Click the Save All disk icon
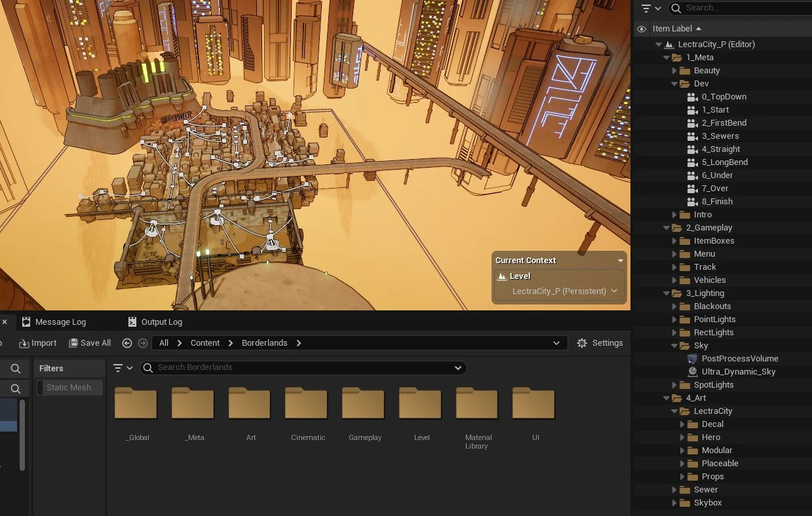812x516 pixels. click(73, 343)
